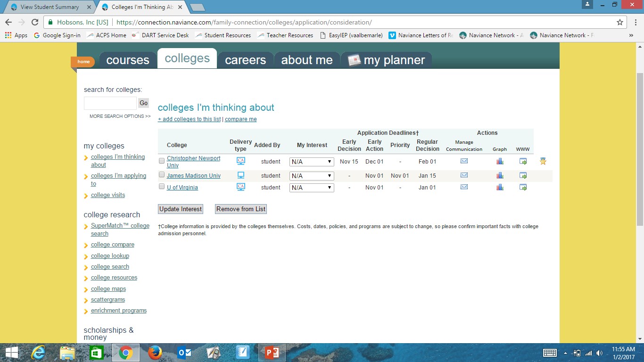The width and height of the screenshot is (644, 362).
Task: Click the electronic delivery icon for James Madison Univ
Action: [240, 175]
